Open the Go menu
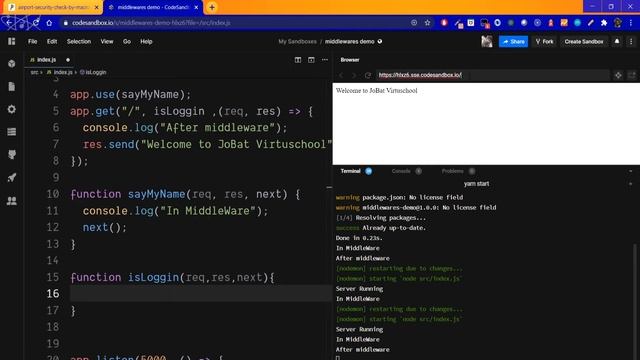 127,41
